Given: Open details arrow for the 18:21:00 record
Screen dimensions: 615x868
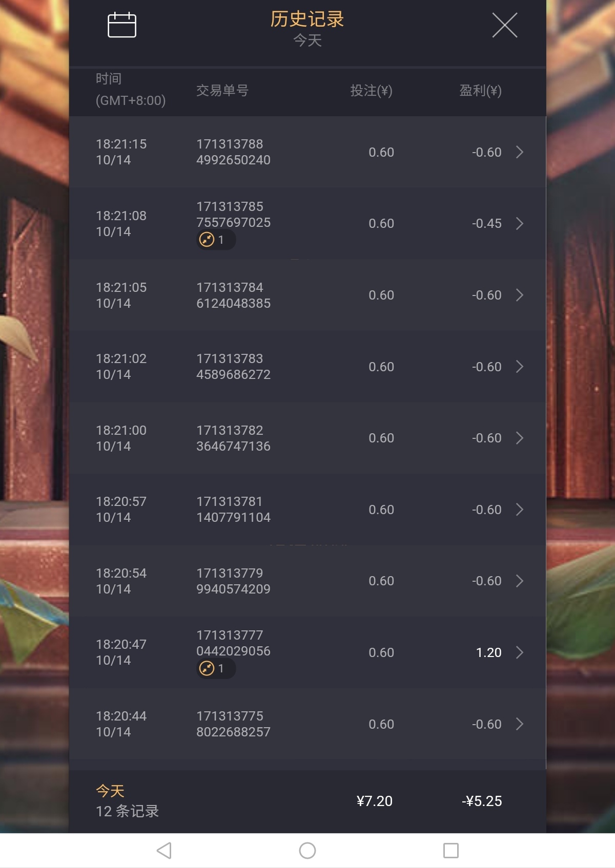Looking at the screenshot, I should click(519, 438).
